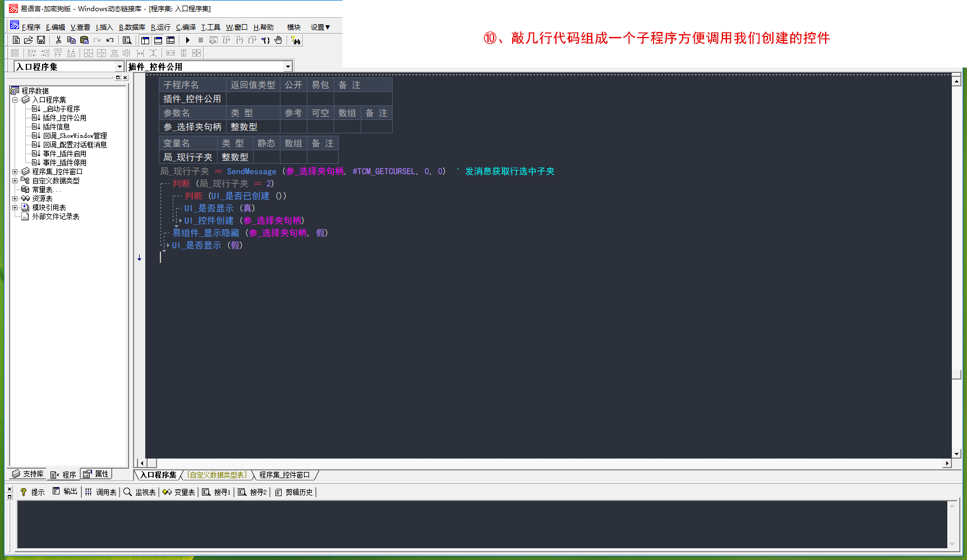Click the Paste clipboard icon
The image size is (967, 560).
(84, 40)
